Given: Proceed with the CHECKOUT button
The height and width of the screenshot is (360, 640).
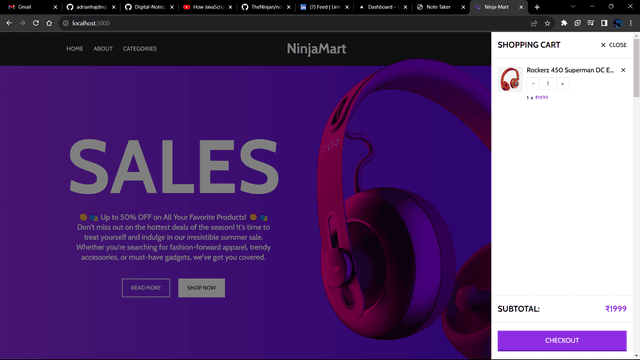Looking at the screenshot, I should point(562,340).
